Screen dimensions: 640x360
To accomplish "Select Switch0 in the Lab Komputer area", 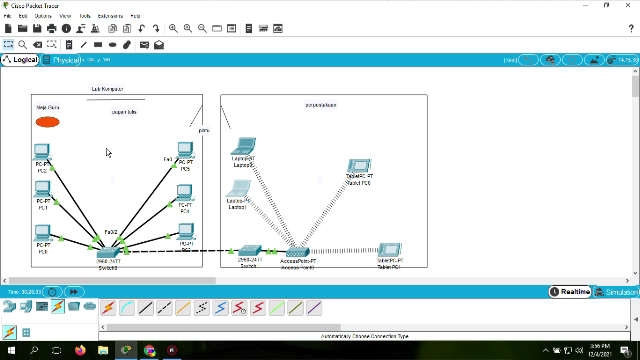I will 108,253.
